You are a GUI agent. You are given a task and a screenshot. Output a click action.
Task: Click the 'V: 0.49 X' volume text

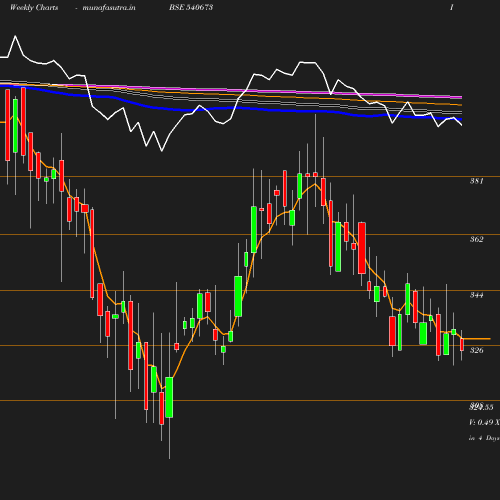484,422
